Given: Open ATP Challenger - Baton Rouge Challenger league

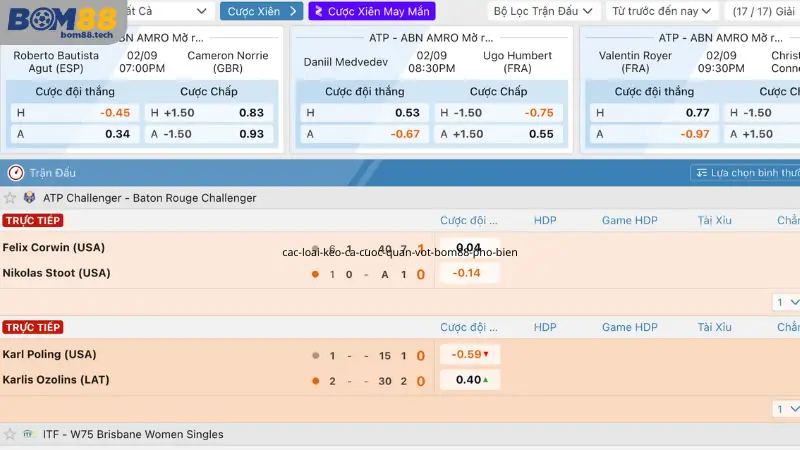Looking at the screenshot, I should [149, 198].
